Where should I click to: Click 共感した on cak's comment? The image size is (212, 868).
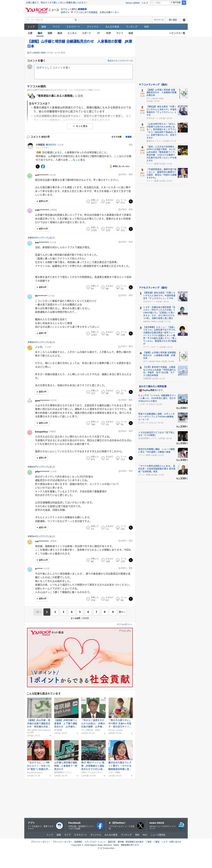click(92, 229)
